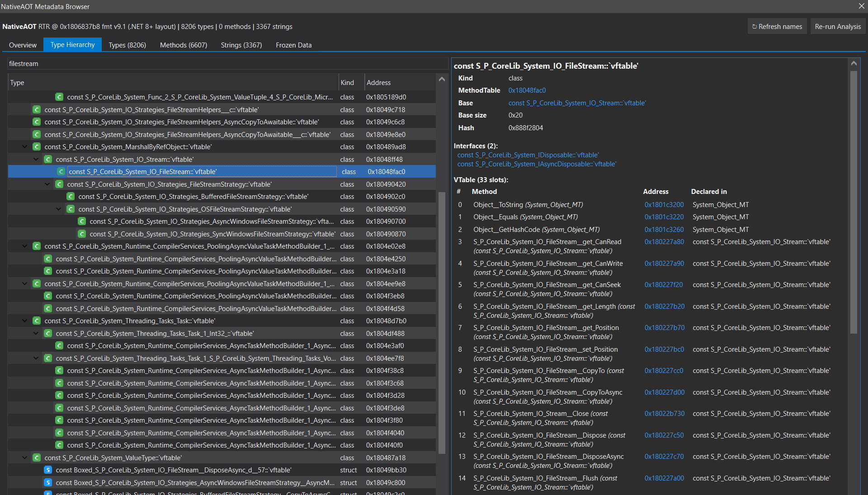Click the class icon of FileStream vftable row
The image size is (868, 495).
coord(61,172)
